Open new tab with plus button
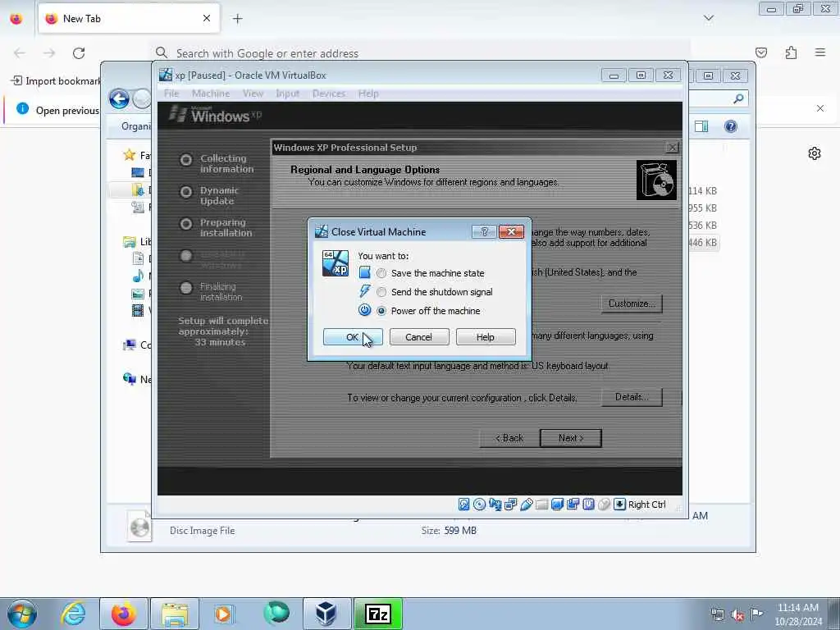Image resolution: width=840 pixels, height=630 pixels. [237, 19]
